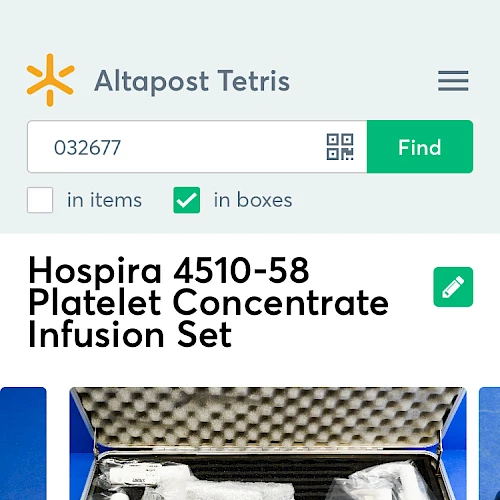Click the packaged infusion set inside the case
The width and height of the screenshot is (500, 500).
pos(200,480)
